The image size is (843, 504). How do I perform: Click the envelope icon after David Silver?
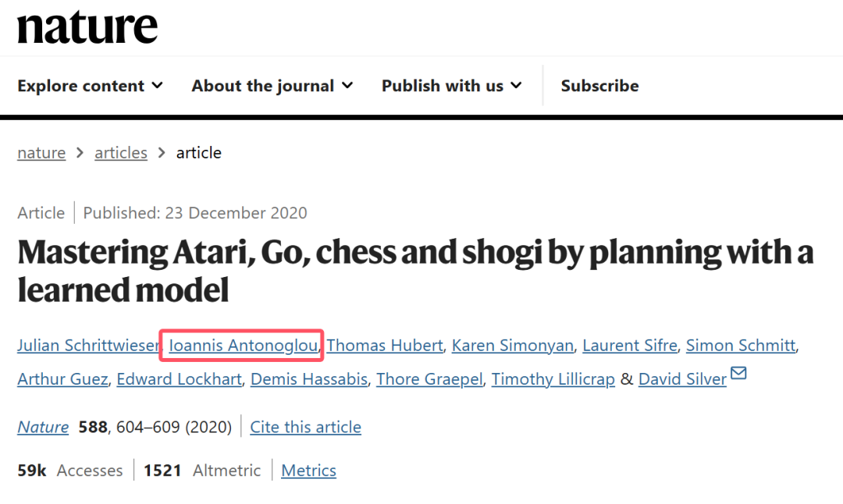(x=738, y=374)
